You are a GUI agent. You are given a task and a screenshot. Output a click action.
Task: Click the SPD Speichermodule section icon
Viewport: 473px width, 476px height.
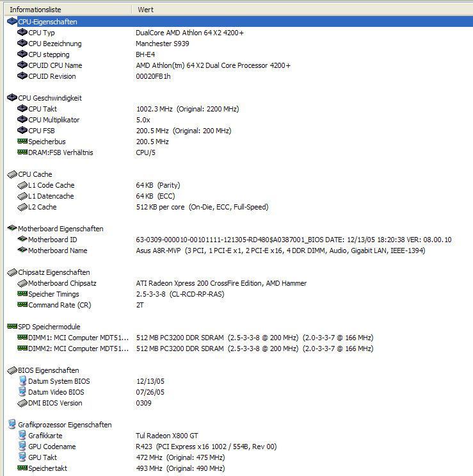tap(12, 326)
